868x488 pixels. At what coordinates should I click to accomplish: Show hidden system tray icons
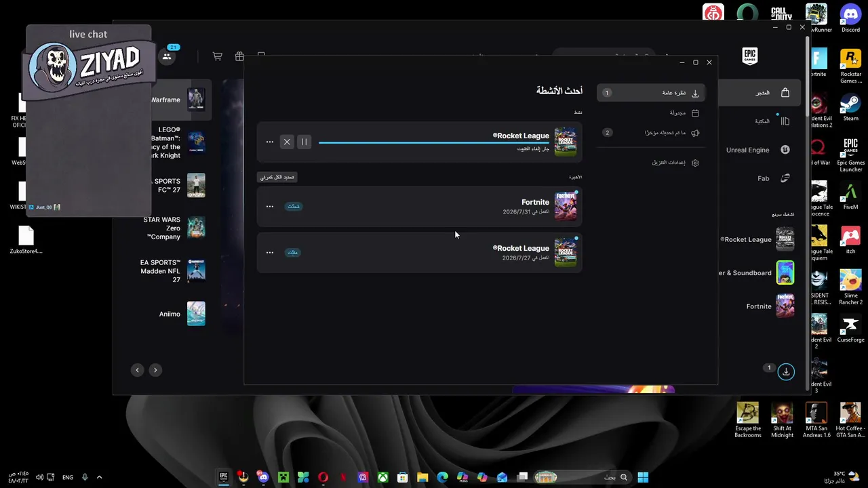point(100,477)
